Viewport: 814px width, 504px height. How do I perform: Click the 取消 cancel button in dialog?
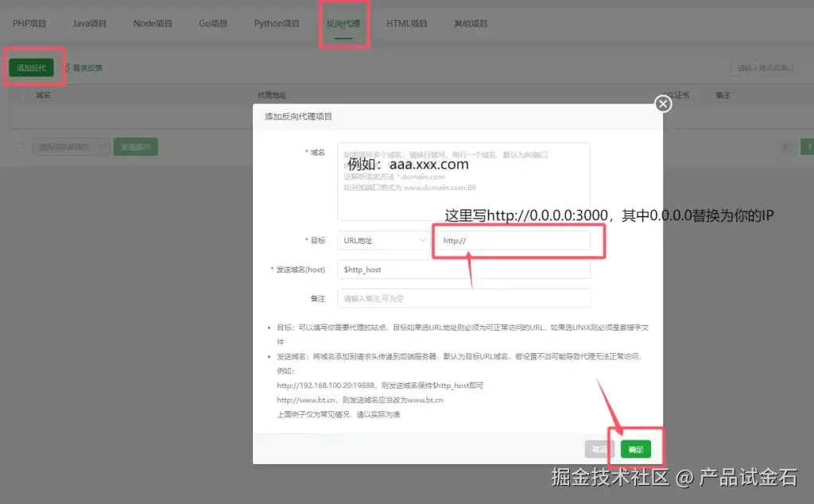[600, 448]
